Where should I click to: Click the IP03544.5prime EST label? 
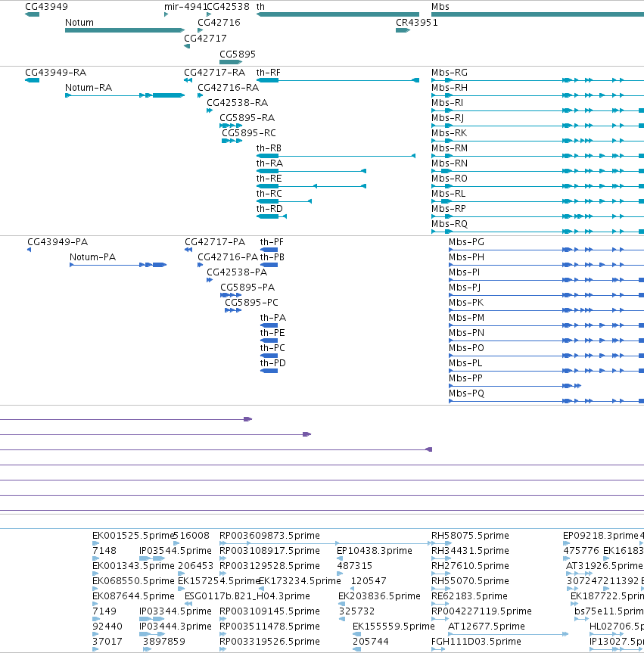coord(176,551)
